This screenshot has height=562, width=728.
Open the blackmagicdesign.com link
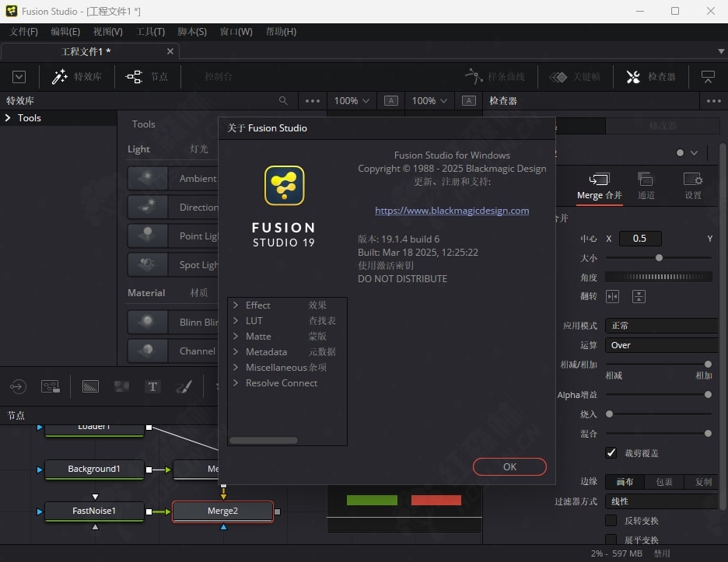click(x=452, y=211)
